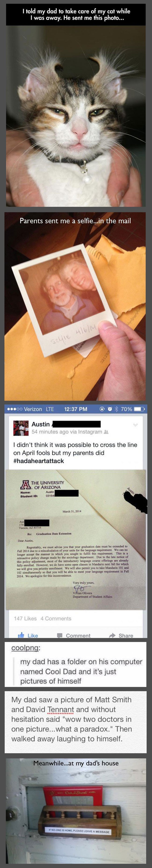
Task: Tap the alarm clock status icon
Action: (x=110, y=409)
